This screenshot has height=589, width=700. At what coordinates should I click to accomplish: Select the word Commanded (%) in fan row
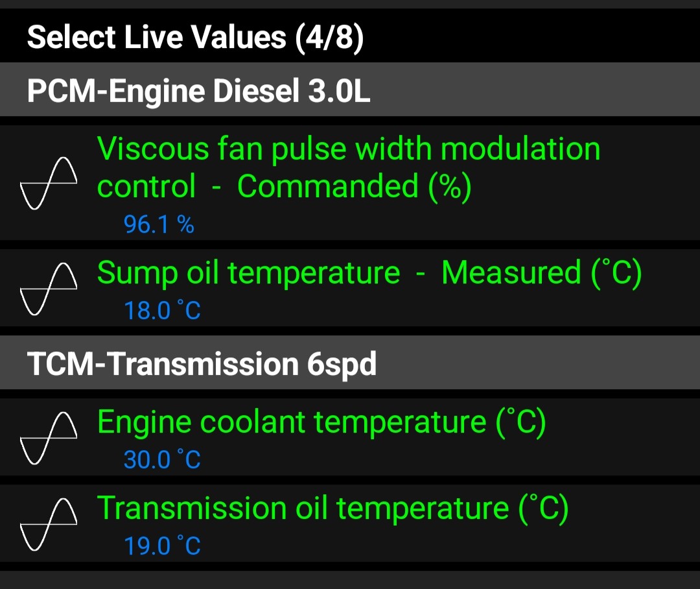[354, 186]
